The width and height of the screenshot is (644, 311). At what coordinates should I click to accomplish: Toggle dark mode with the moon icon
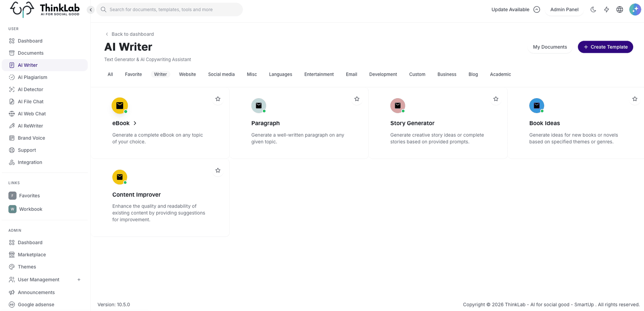pyautogui.click(x=593, y=9)
